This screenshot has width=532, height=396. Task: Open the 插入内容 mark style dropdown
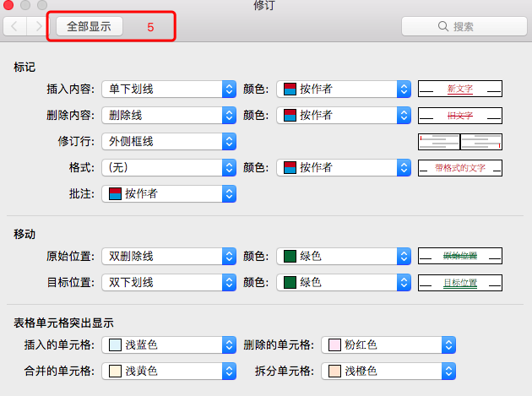click(x=168, y=89)
